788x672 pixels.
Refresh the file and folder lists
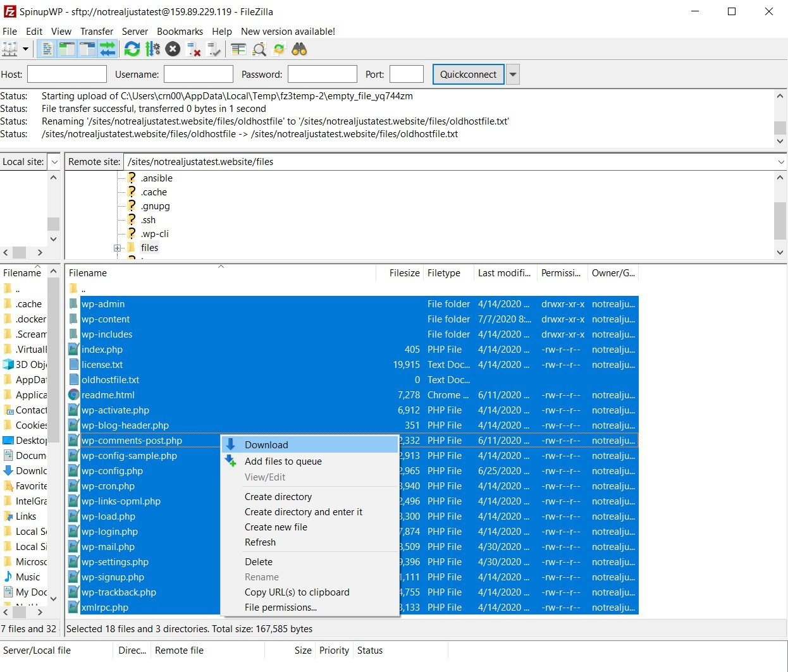[x=132, y=49]
